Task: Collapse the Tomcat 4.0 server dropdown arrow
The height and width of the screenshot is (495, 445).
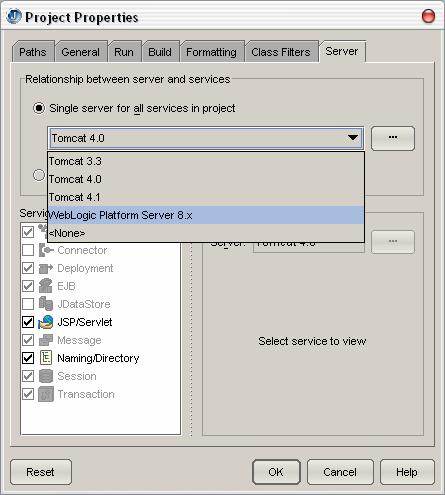Action: 353,138
